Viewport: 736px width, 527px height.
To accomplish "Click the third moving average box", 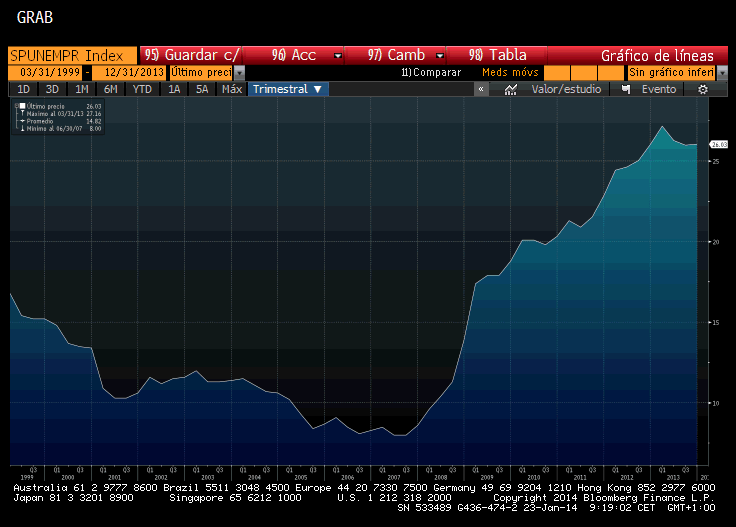I will (x=611, y=73).
